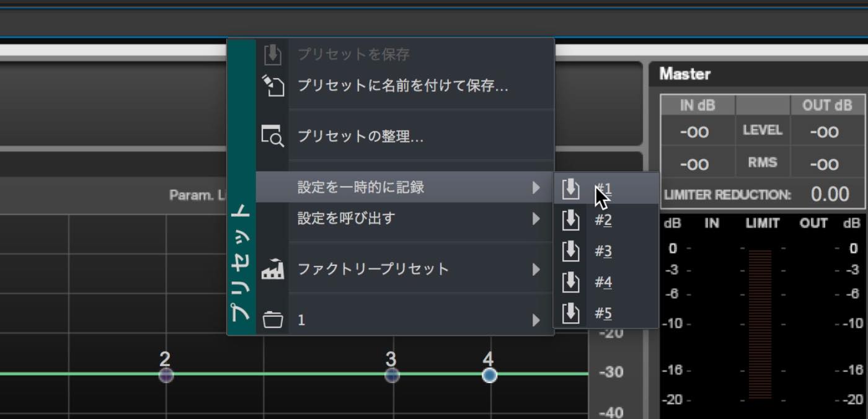868x419 pixels.
Task: Expand the submenu arrow of folder 1
Action: pos(536,320)
